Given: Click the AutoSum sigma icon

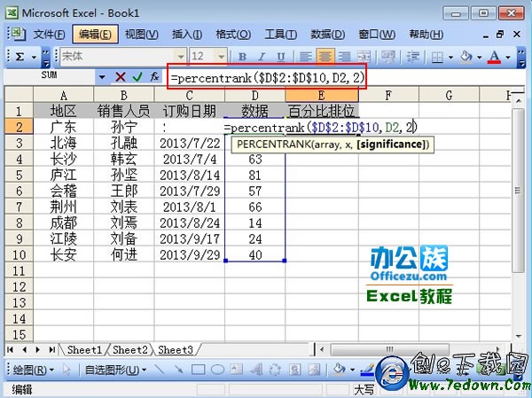Looking at the screenshot, I should tap(20, 56).
